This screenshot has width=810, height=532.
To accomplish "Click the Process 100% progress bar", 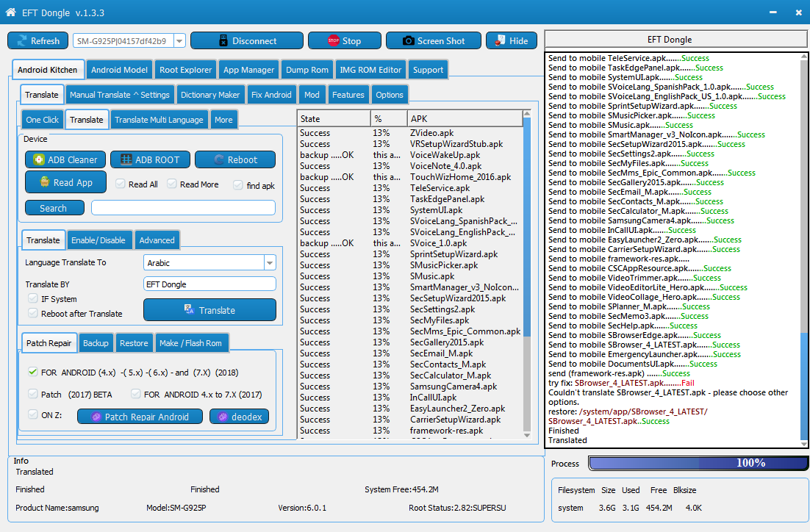I will (698, 463).
